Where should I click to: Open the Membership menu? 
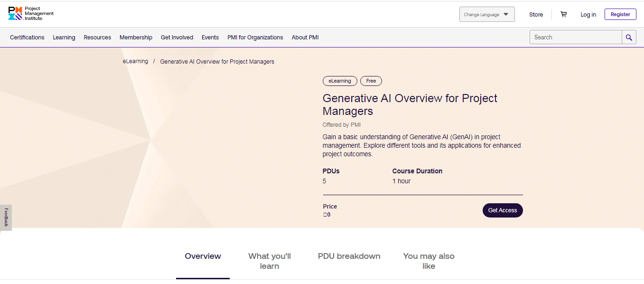(136, 38)
